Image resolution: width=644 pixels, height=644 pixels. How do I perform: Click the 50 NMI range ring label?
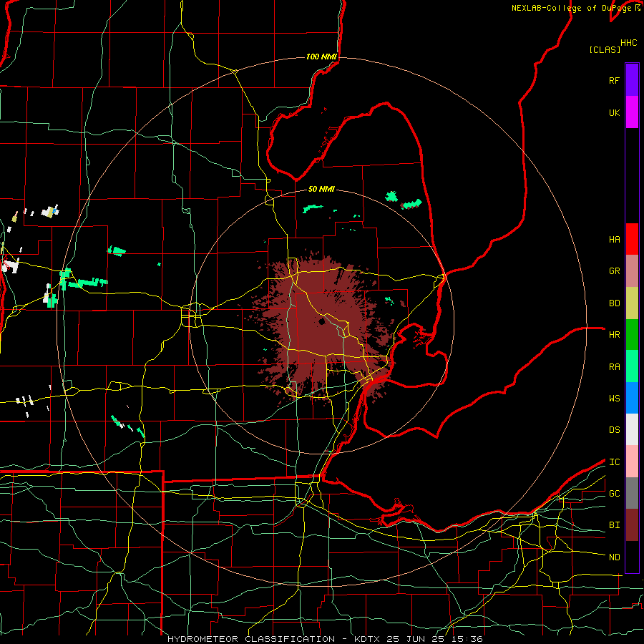coord(321,189)
